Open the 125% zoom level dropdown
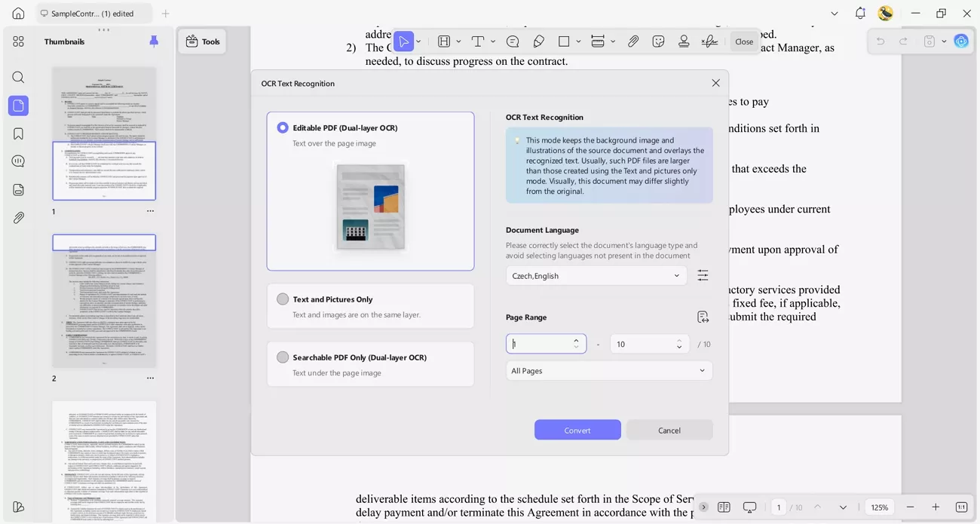 click(880, 507)
